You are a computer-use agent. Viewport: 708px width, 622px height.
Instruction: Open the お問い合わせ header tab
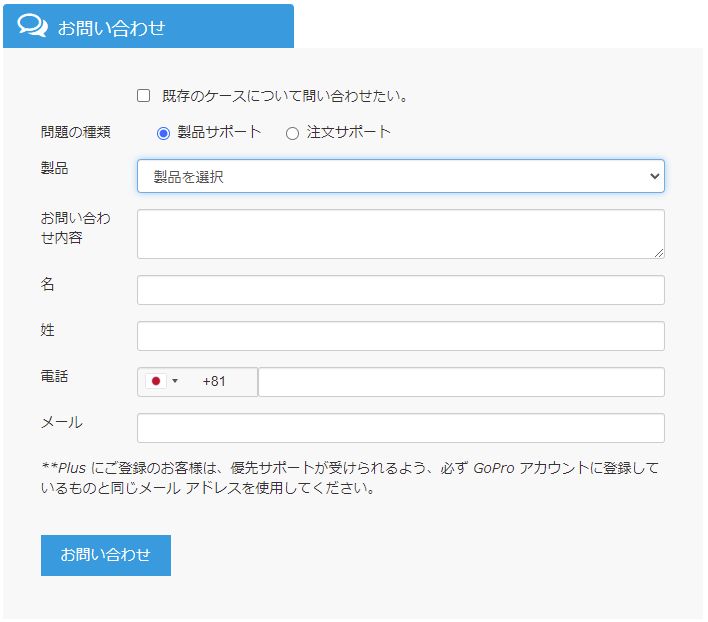[x=148, y=26]
